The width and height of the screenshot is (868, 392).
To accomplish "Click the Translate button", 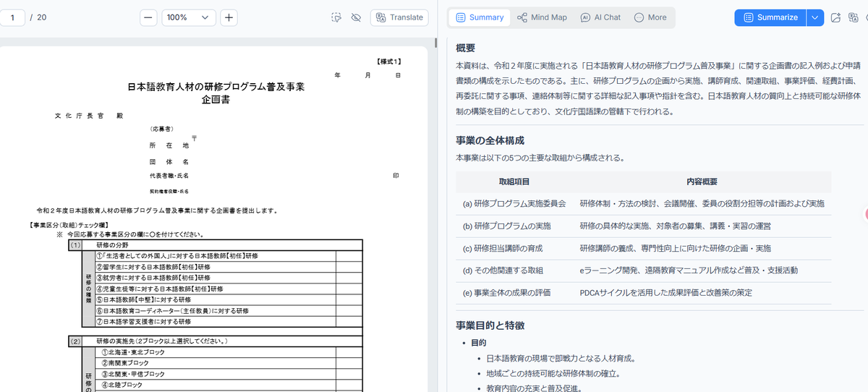I will coord(399,17).
